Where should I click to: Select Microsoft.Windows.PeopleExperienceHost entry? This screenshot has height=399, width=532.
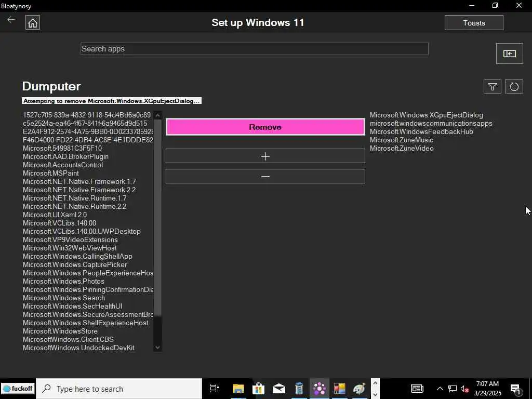tap(88, 273)
